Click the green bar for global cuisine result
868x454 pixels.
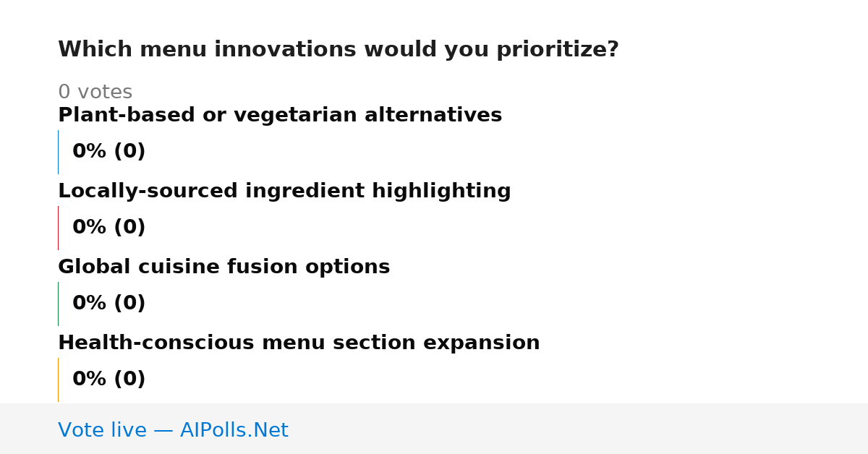[58, 304]
